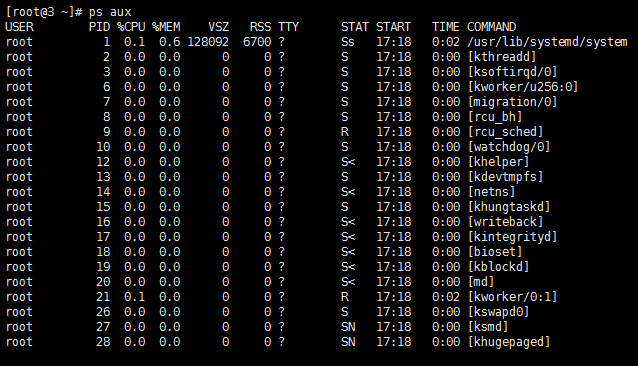Screen dimensions: 638x366
Task: Click the '[kworker/0:1]' process name
Action: 512,297
